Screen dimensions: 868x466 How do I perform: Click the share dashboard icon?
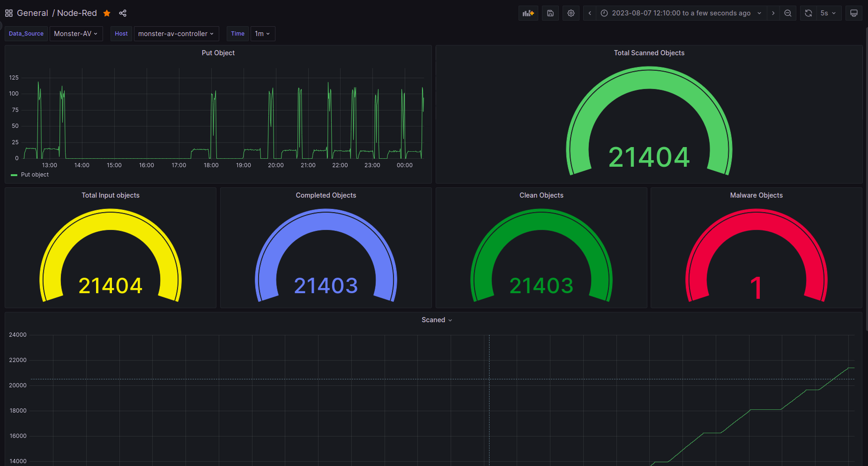click(x=123, y=13)
